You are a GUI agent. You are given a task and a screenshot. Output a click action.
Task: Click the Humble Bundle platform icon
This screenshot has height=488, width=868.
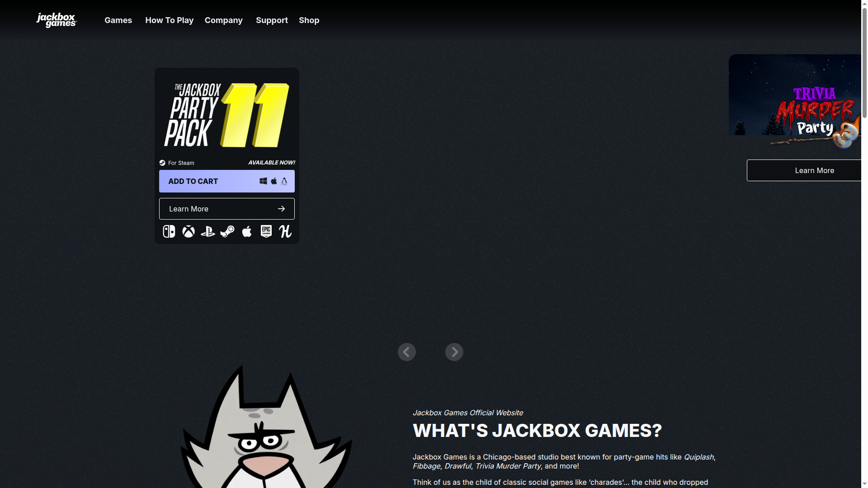point(285,231)
